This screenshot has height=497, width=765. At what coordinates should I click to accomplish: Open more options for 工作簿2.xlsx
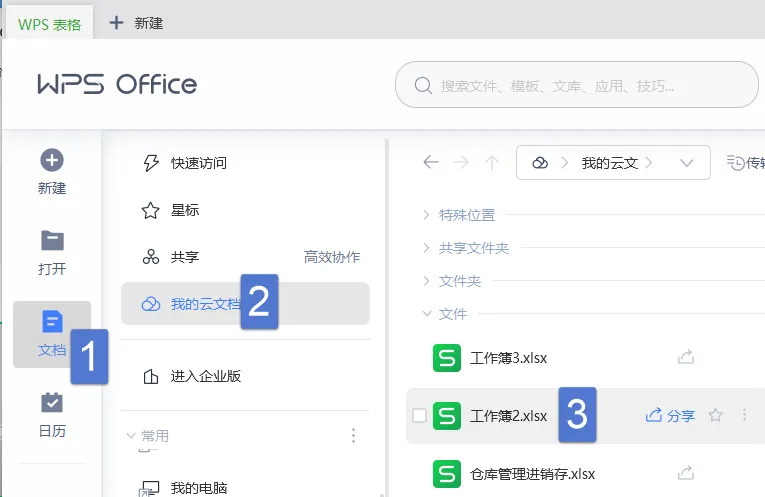pyautogui.click(x=744, y=415)
